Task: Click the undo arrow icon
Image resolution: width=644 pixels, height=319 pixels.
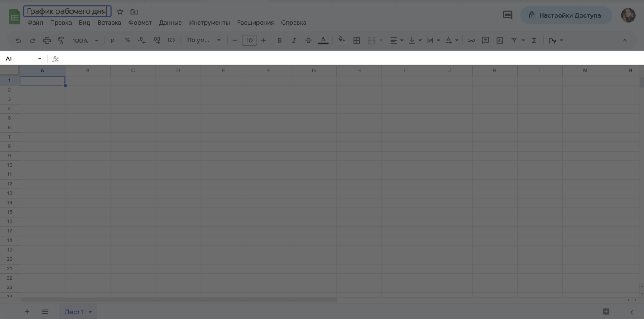Action: (18, 41)
